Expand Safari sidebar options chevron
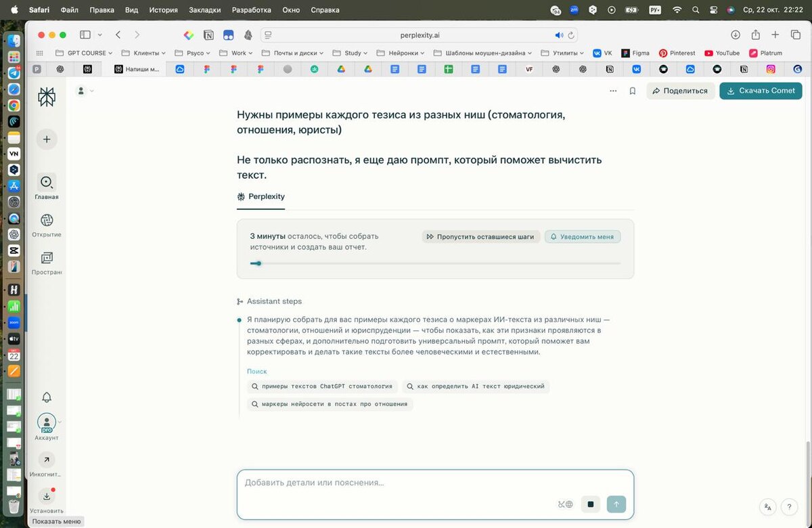 click(x=100, y=35)
